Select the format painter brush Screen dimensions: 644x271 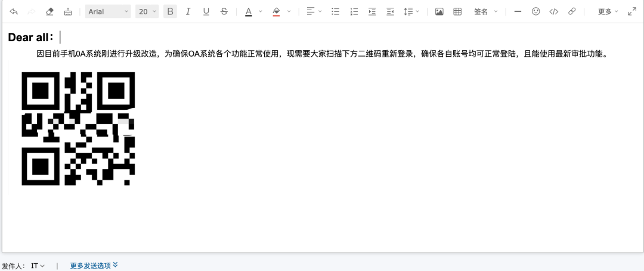coord(68,11)
